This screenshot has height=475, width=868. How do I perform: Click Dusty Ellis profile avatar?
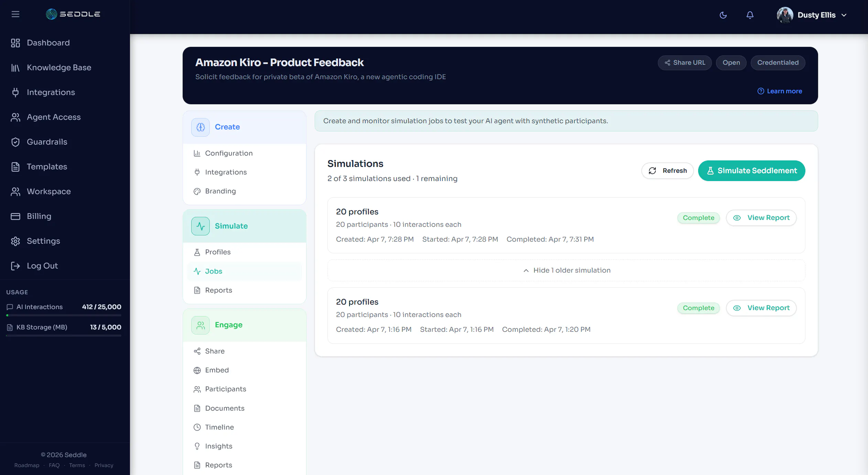point(785,15)
